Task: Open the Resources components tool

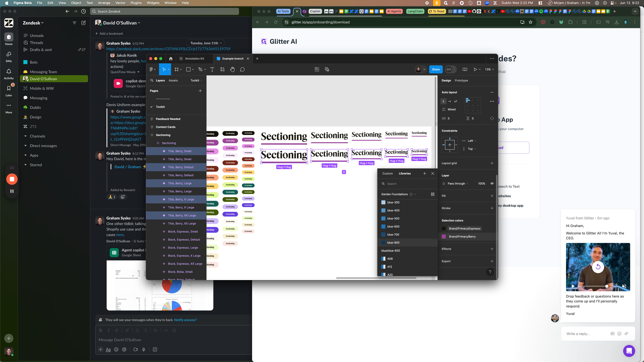Action: click(x=223, y=70)
